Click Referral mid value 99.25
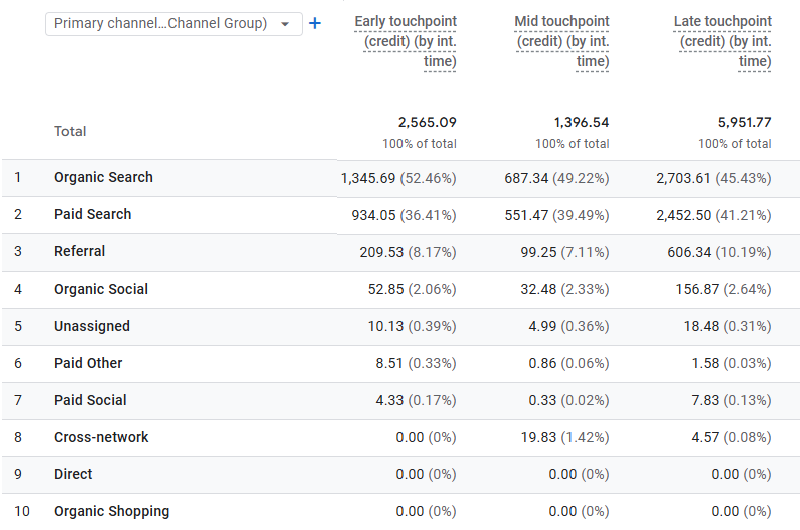 (538, 253)
